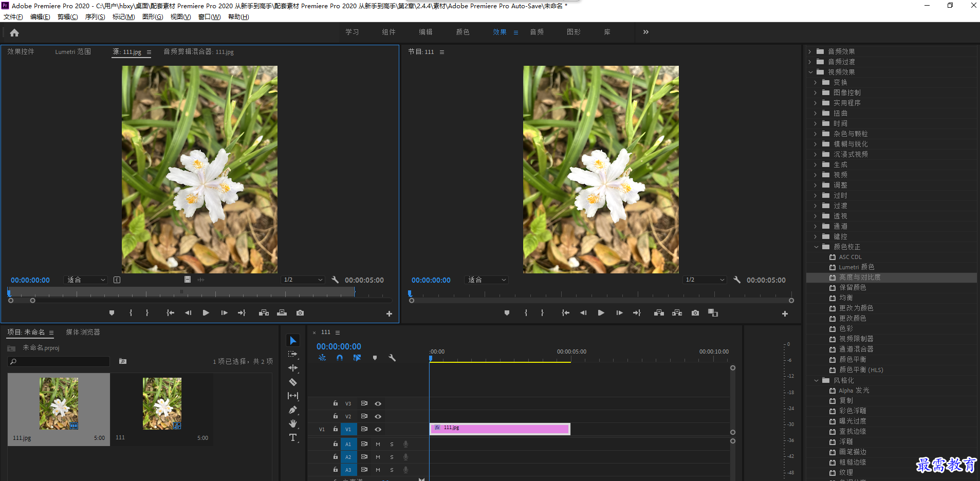This screenshot has width=980, height=481.
Task: Toggle V3 track output eye
Action: [378, 403]
